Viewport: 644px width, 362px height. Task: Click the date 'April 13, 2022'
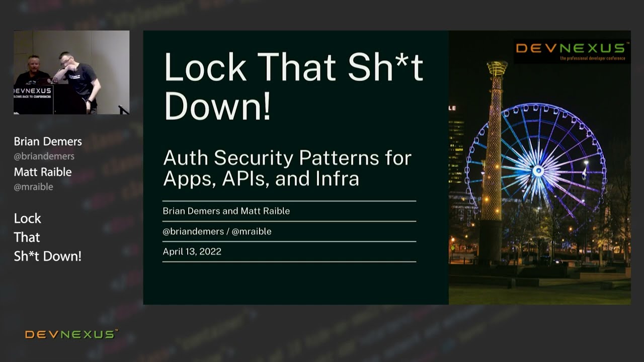coord(192,251)
